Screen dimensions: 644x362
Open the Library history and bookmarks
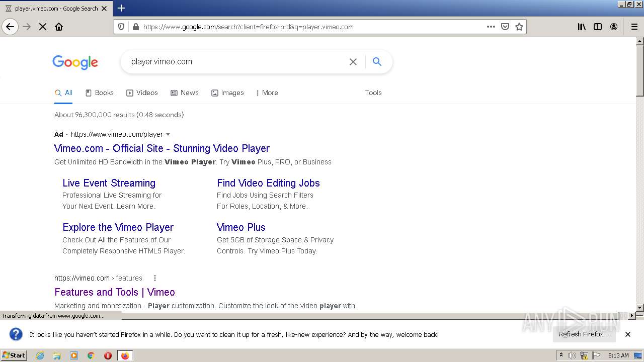[582, 27]
